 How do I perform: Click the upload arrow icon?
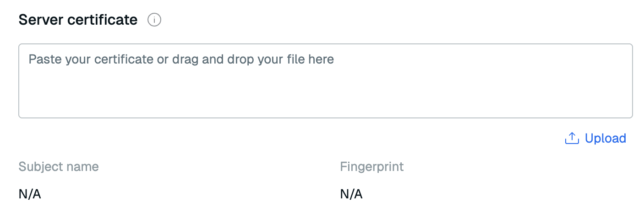pyautogui.click(x=572, y=138)
